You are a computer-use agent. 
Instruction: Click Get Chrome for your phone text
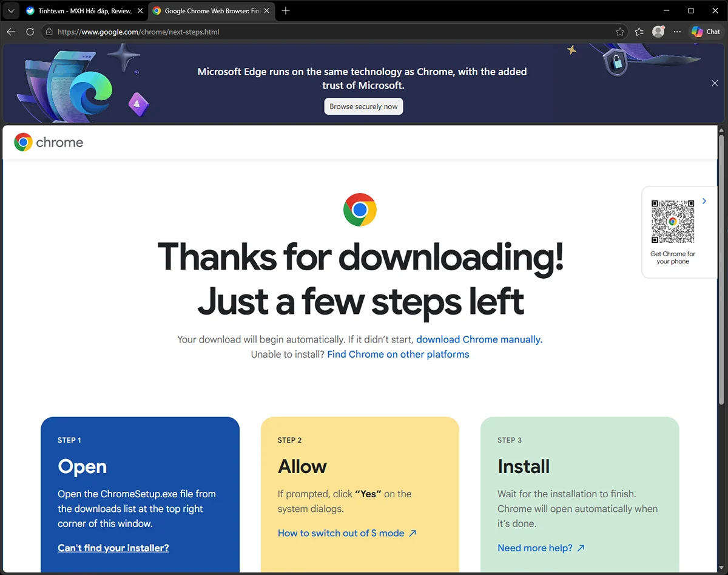673,257
